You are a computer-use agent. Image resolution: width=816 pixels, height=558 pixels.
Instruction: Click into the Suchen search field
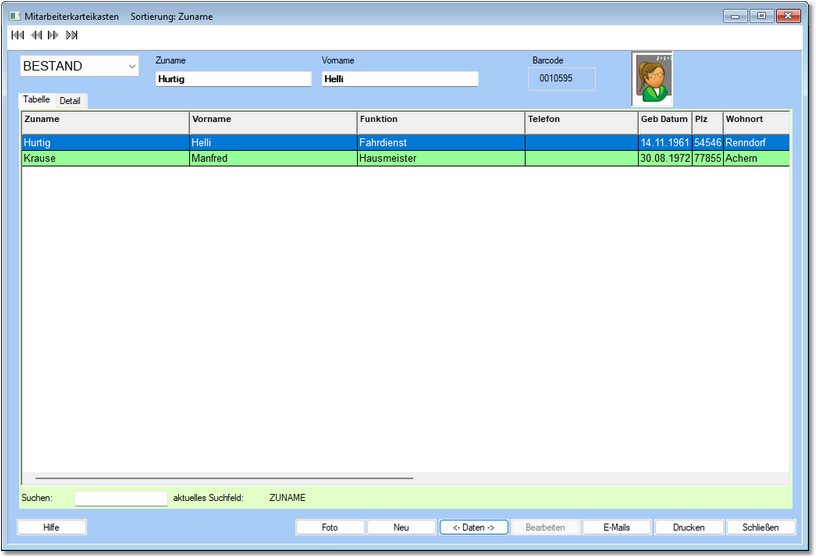tap(121, 498)
